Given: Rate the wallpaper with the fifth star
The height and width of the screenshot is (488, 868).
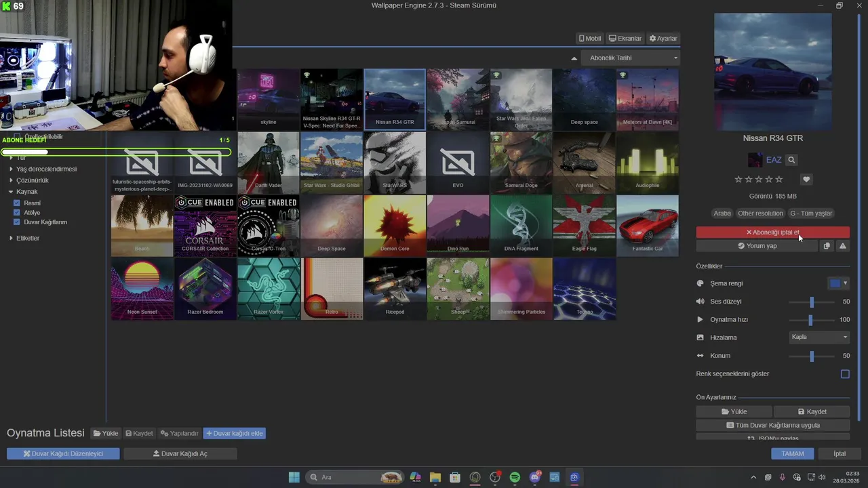Looking at the screenshot, I should (x=779, y=180).
